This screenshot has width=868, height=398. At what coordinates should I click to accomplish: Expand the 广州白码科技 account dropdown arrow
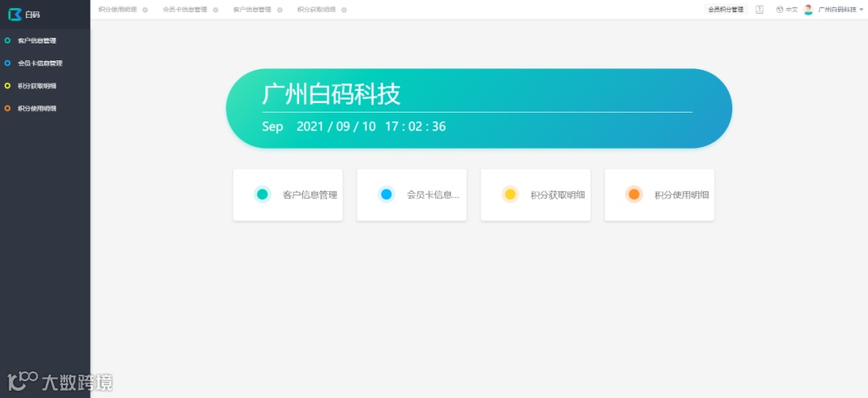point(862,10)
